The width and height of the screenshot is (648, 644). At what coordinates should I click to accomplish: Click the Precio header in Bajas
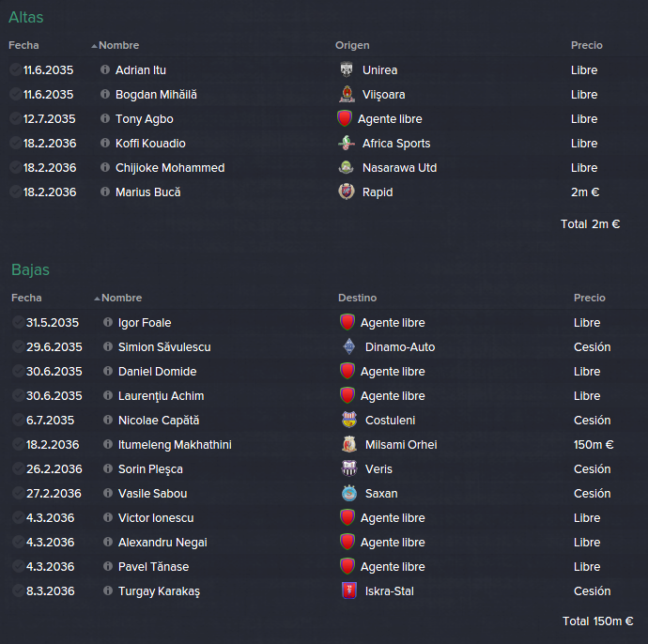pos(590,298)
